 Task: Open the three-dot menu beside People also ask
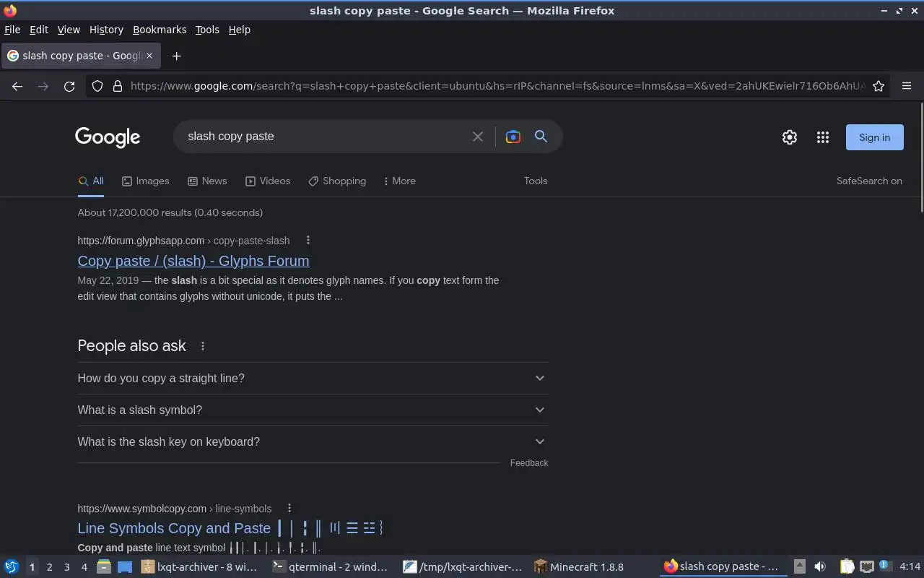(203, 346)
